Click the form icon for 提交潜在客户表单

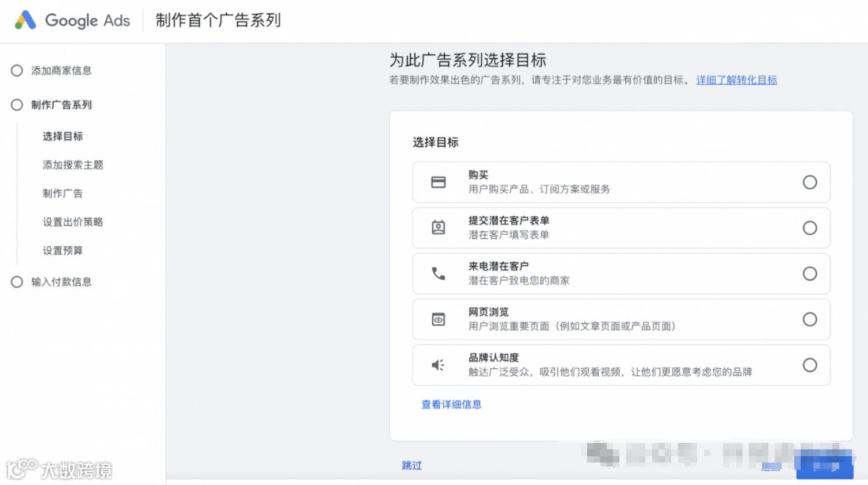[x=438, y=228]
